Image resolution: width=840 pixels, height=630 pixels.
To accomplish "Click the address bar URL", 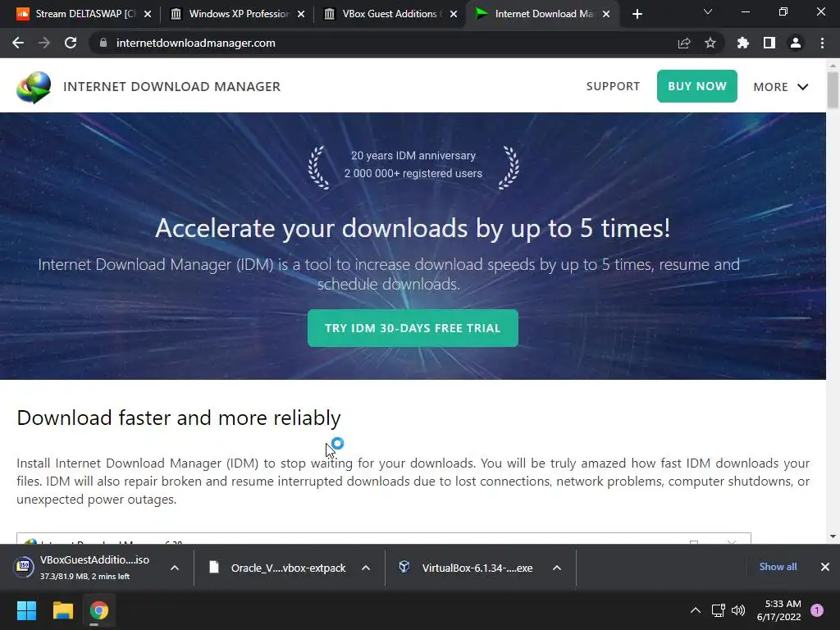I will click(x=195, y=43).
